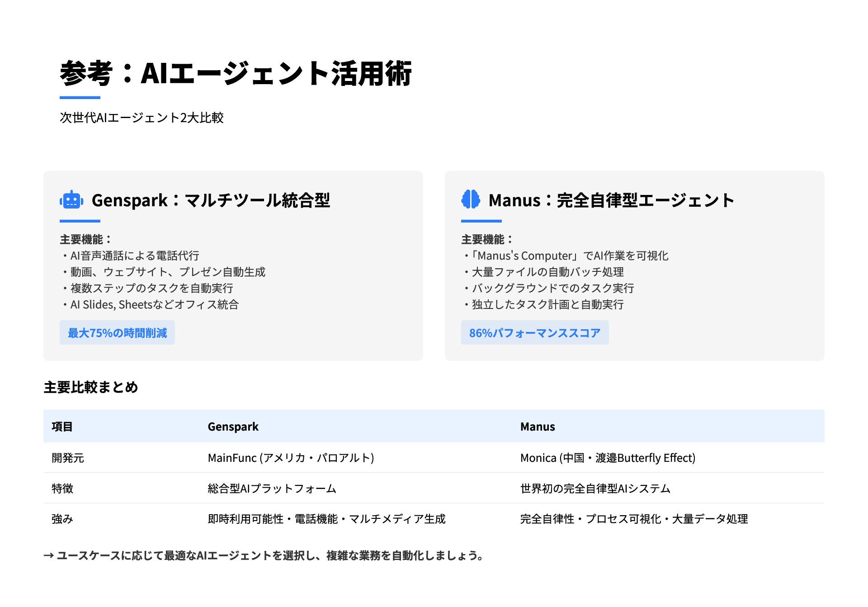This screenshot has width=868, height=607.
Task: Click heading Manus：完全自律型エージェント
Action: [611, 200]
